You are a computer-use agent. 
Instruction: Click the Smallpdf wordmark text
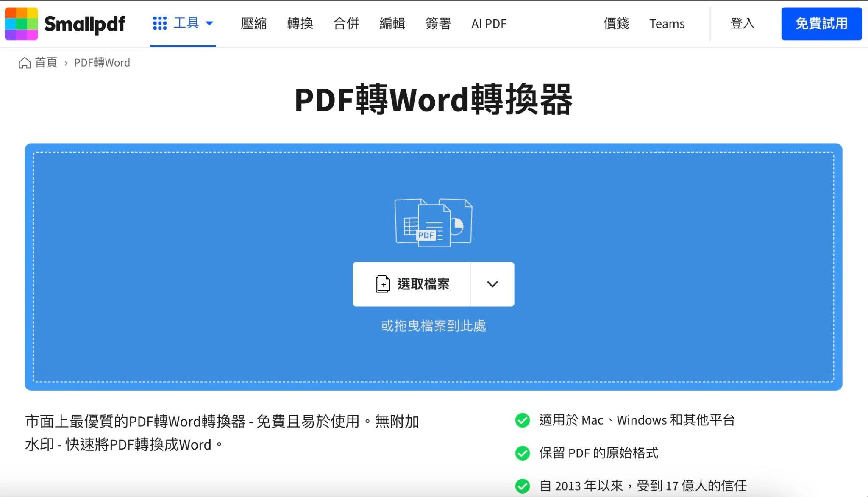click(x=84, y=24)
